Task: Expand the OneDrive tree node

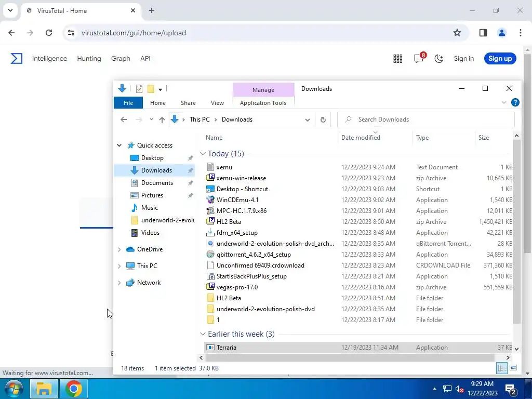Action: click(119, 249)
